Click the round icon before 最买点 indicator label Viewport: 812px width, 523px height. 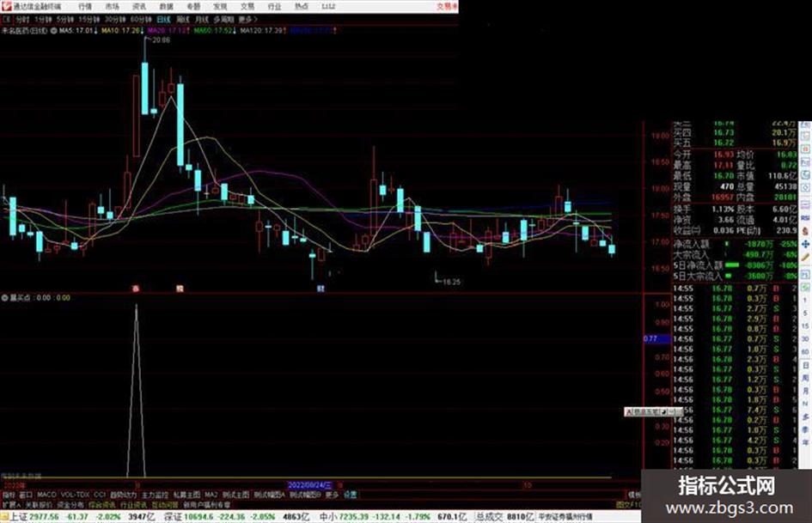pyautogui.click(x=4, y=298)
